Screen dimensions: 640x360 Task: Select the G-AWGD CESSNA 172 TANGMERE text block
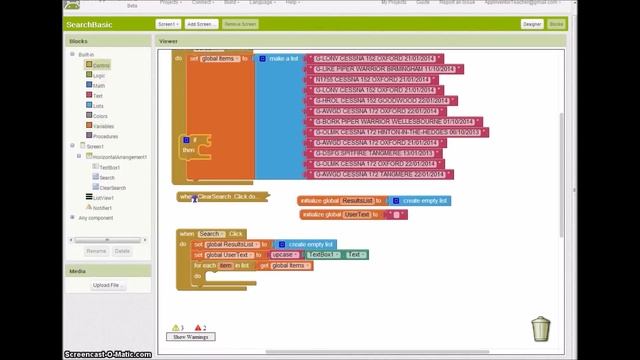380,174
